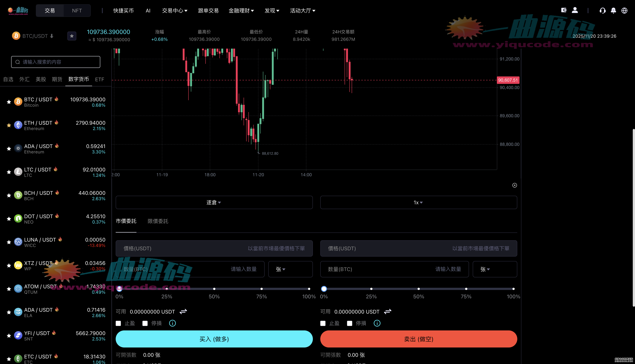Click the 卖出 (做空) button
635x364 pixels.
point(418,339)
